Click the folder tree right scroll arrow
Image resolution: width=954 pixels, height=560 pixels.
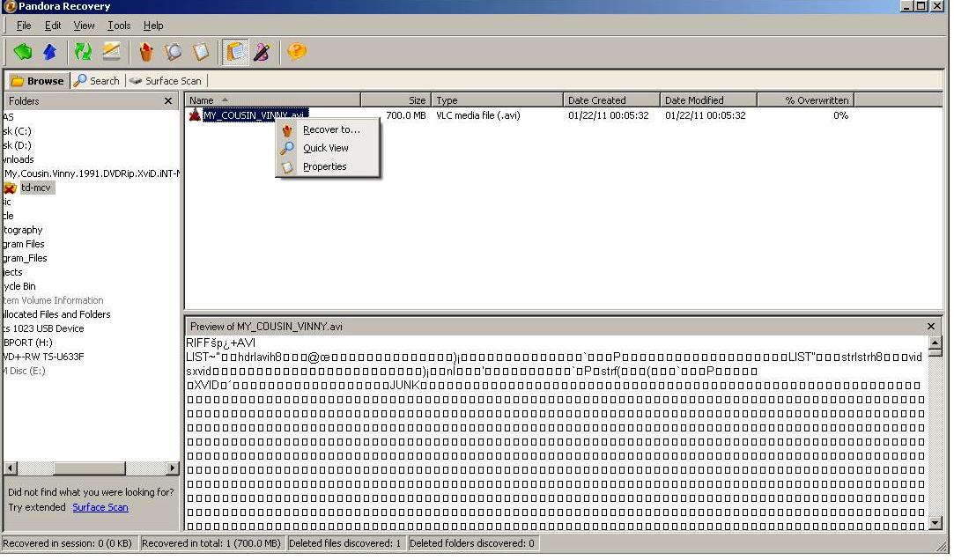(x=173, y=468)
